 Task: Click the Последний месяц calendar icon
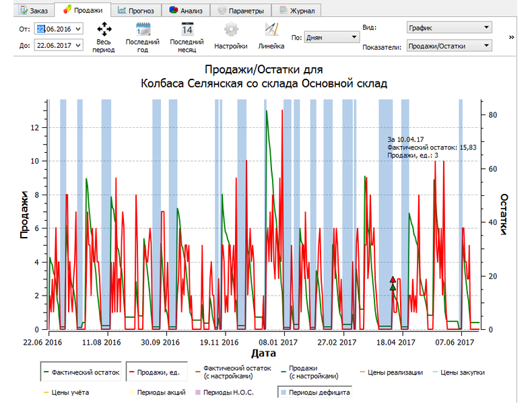tap(187, 29)
